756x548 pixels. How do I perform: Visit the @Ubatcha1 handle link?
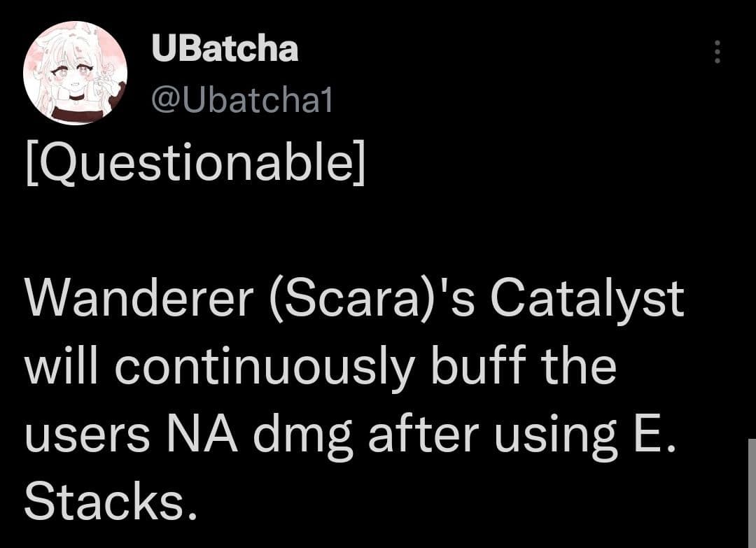[x=242, y=101]
